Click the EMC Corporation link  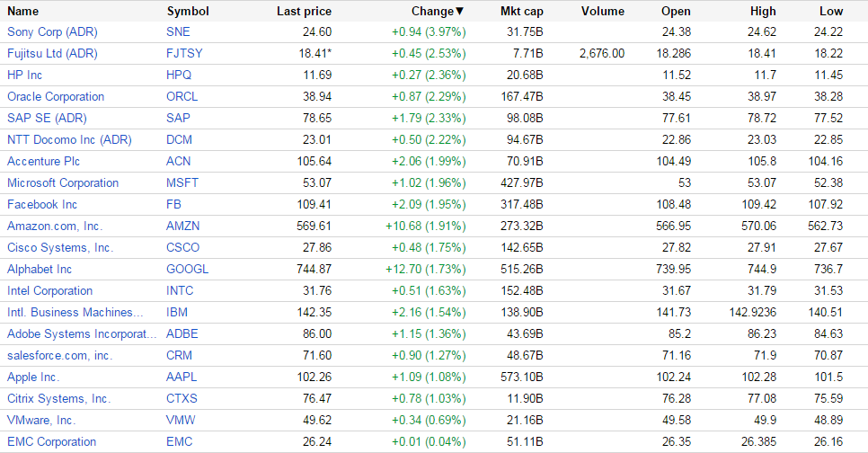point(51,441)
